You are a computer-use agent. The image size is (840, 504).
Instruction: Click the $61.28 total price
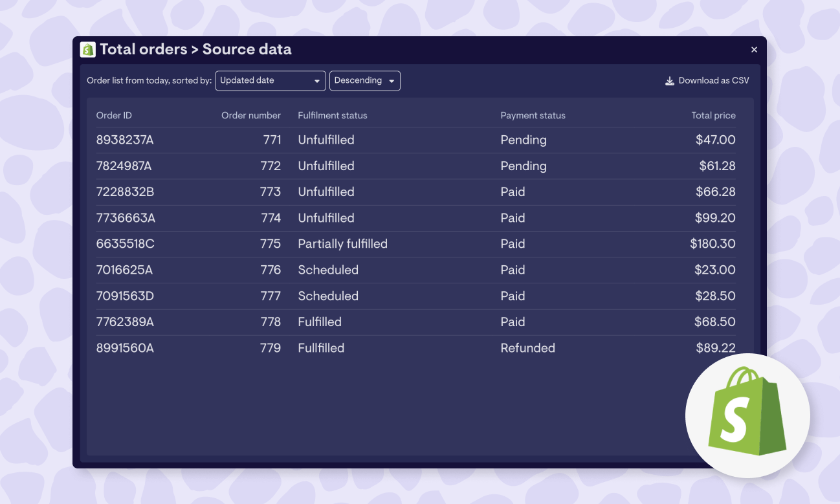point(717,166)
